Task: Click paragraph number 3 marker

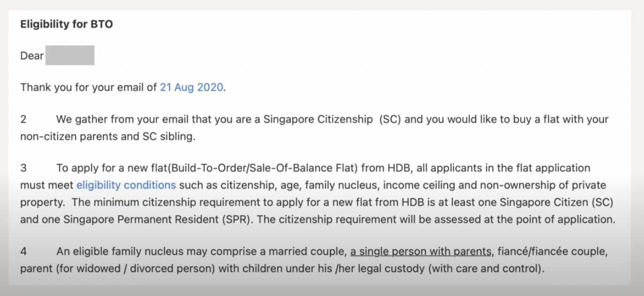Action: [x=23, y=168]
